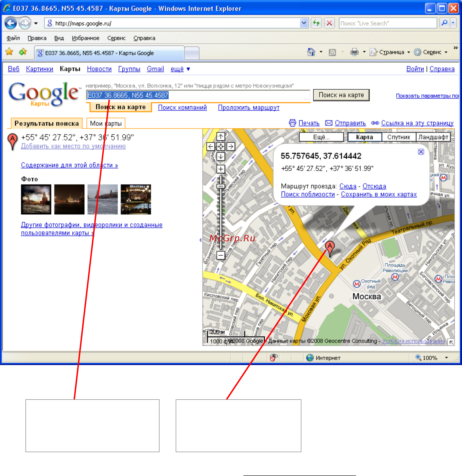Viewport: 462px width, 476px height.
Task: Zoom in with the plus button
Action: coord(221,169)
